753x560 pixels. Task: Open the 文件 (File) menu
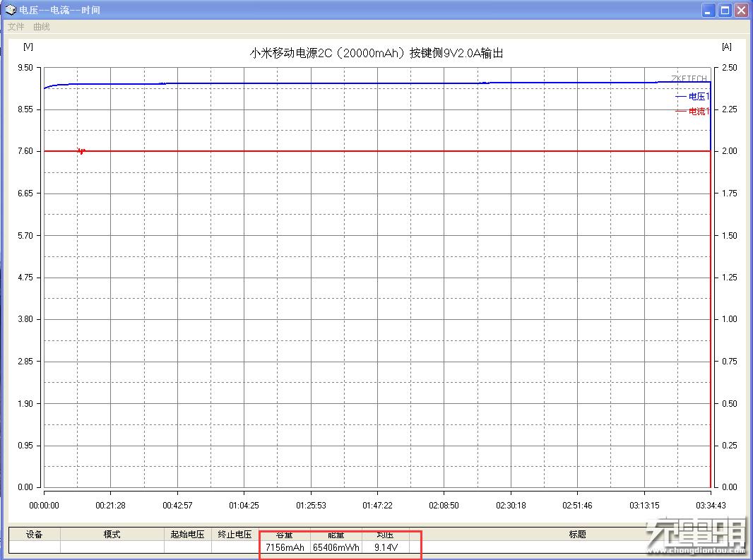(16, 26)
